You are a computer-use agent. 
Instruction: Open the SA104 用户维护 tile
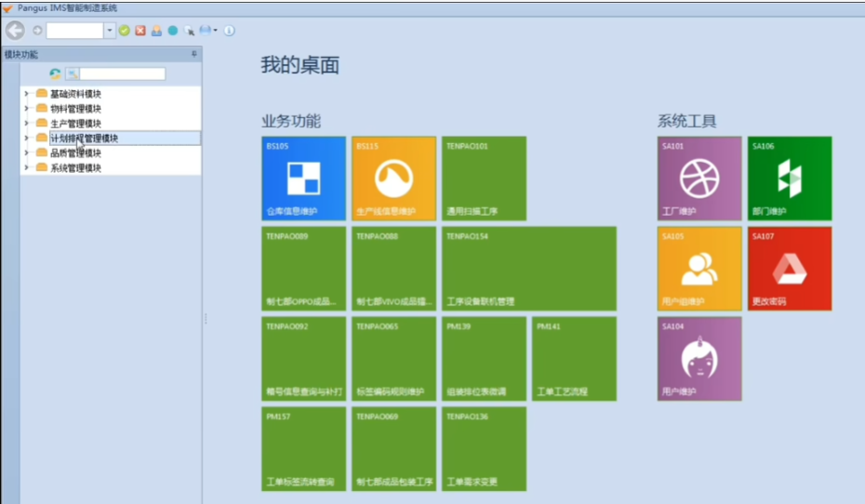[699, 359]
